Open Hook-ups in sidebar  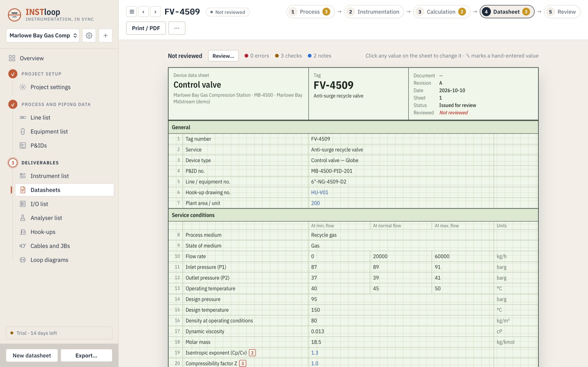pyautogui.click(x=64, y=232)
